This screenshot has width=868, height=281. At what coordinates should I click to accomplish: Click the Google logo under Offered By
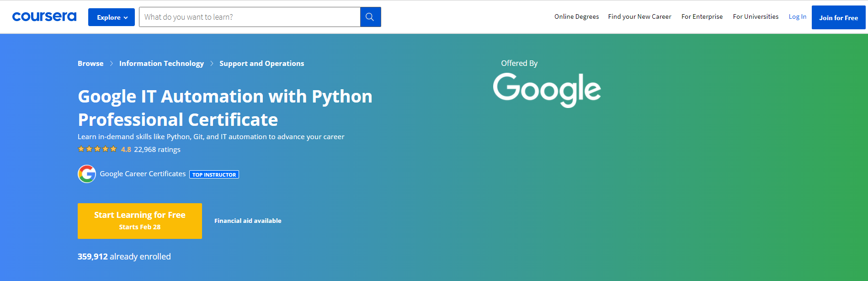pos(547,90)
